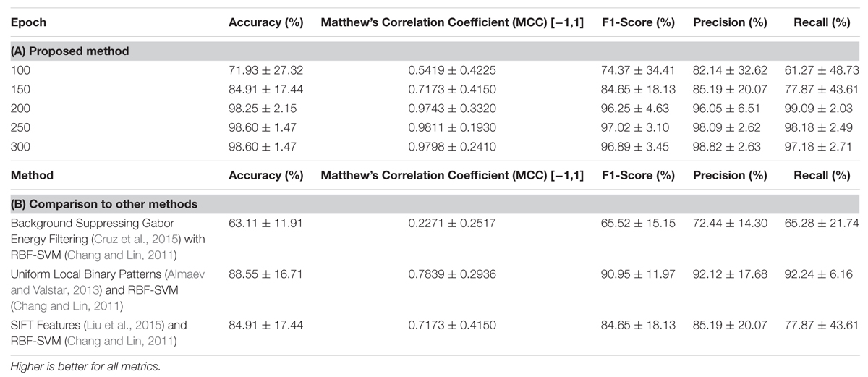Screen dimensions: 868x377
Task: Click the top Matthew's Correlation Coefficient header
Action: 452,23
